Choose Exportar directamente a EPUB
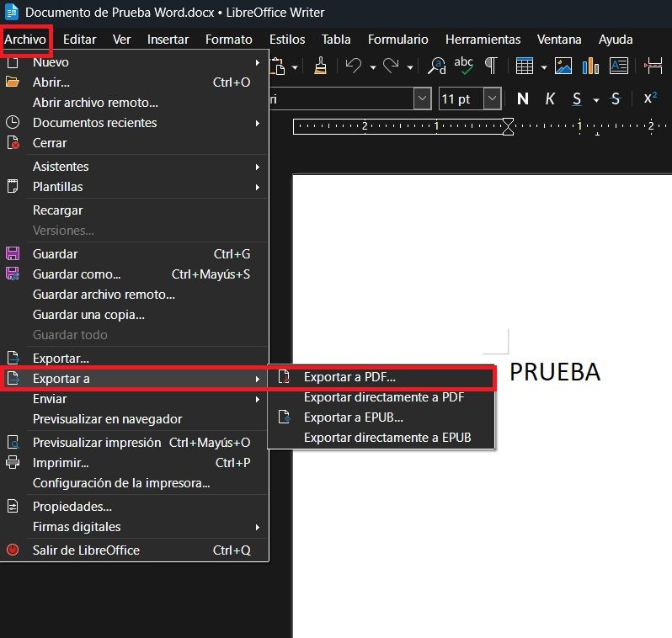Viewport: 672px width, 638px height. pos(381,438)
